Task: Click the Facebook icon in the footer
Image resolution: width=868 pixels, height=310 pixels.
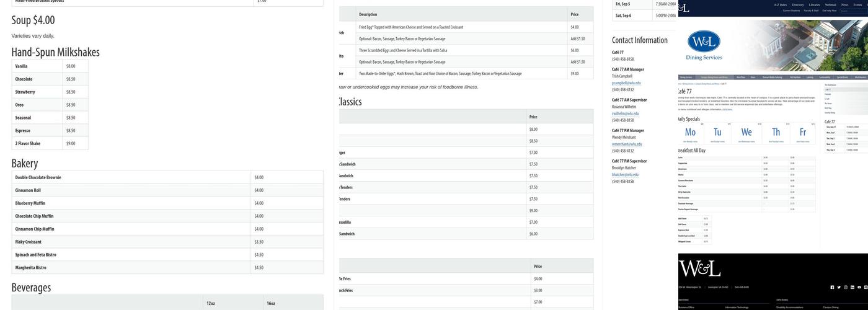Action: coord(832,287)
